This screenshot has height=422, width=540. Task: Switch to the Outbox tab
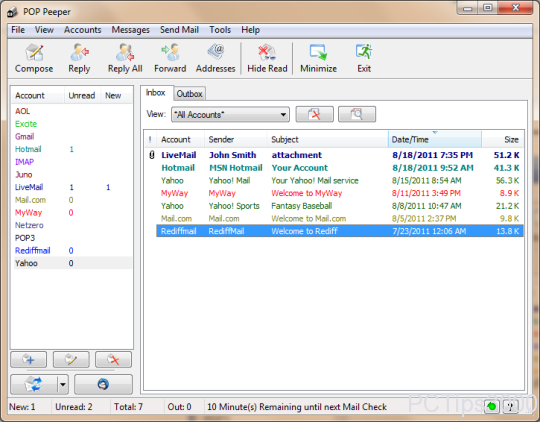tap(189, 94)
